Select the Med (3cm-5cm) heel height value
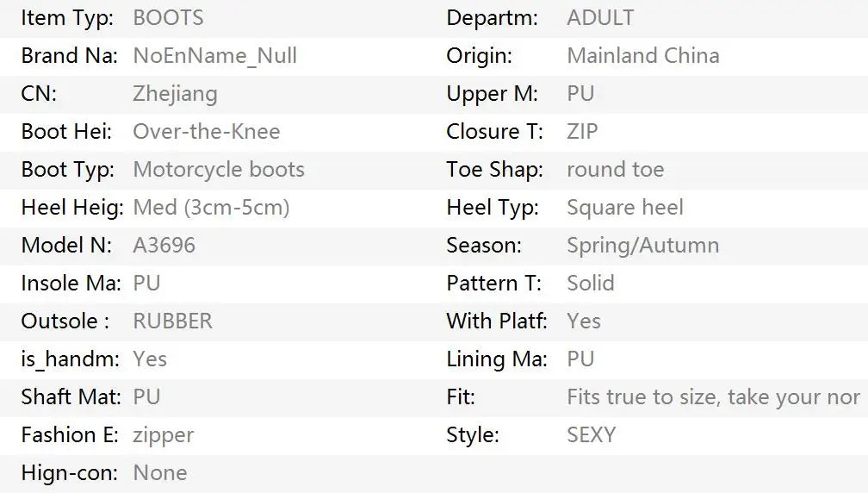 [212, 208]
